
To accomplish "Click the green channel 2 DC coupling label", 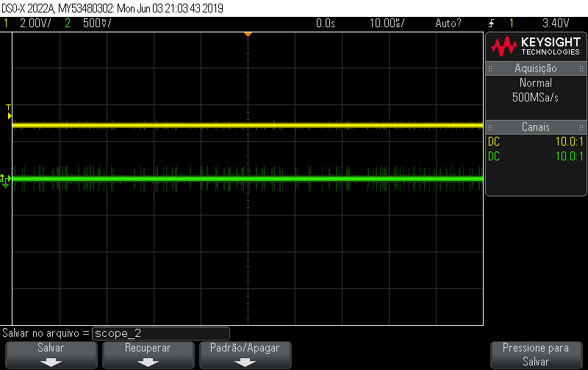I will 494,156.
